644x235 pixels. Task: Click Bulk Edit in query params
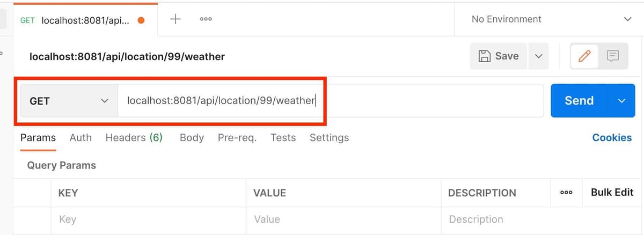pos(612,193)
